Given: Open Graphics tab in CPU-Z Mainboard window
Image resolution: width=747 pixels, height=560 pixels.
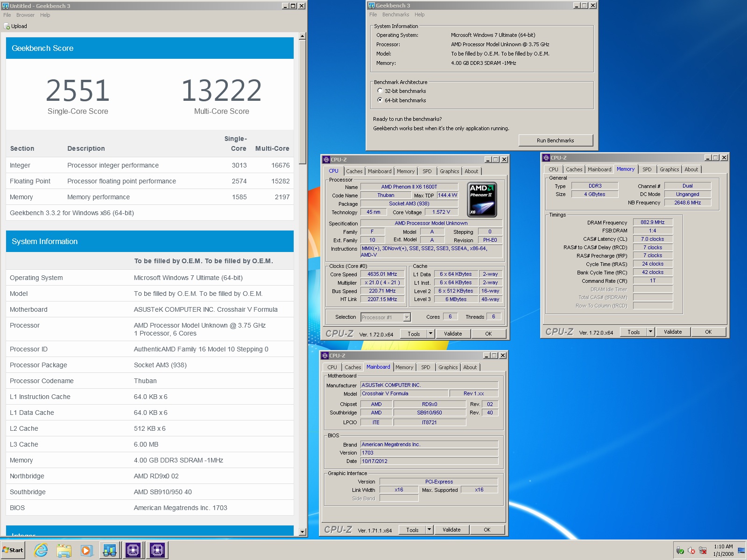Looking at the screenshot, I should tap(448, 367).
